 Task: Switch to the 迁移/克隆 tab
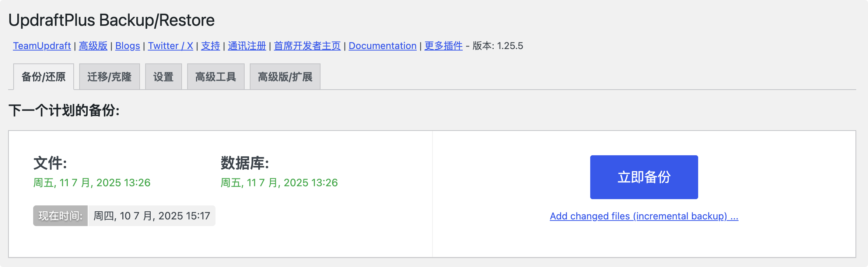point(109,77)
